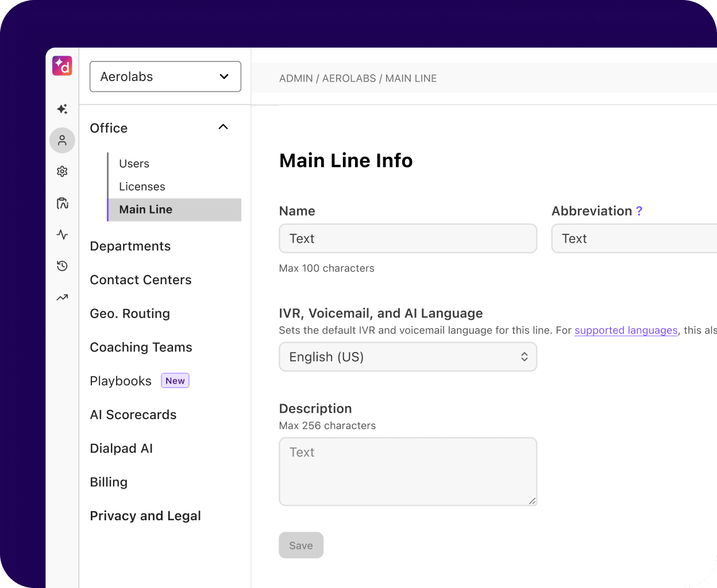
Task: Collapse the Office section
Action: [x=222, y=127]
